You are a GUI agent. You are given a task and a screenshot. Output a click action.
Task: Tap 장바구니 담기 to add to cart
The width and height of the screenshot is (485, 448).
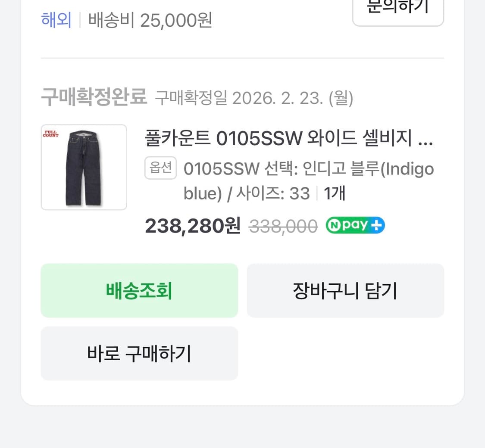(345, 290)
